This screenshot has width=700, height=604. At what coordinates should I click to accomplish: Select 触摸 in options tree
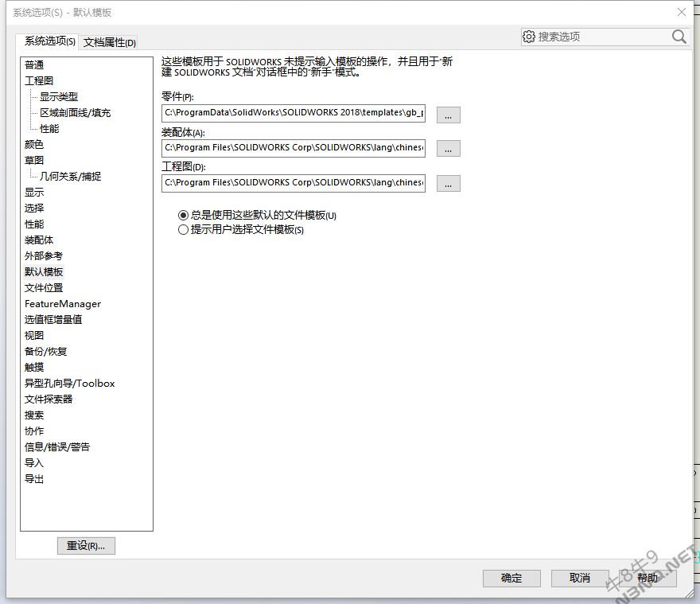tap(34, 367)
